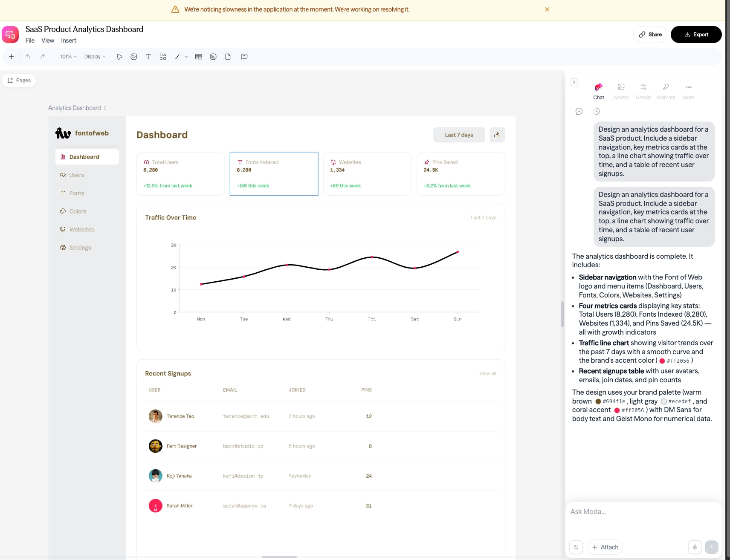Click the vertical canvas scrollbar handle
The image size is (730, 560).
(x=562, y=314)
